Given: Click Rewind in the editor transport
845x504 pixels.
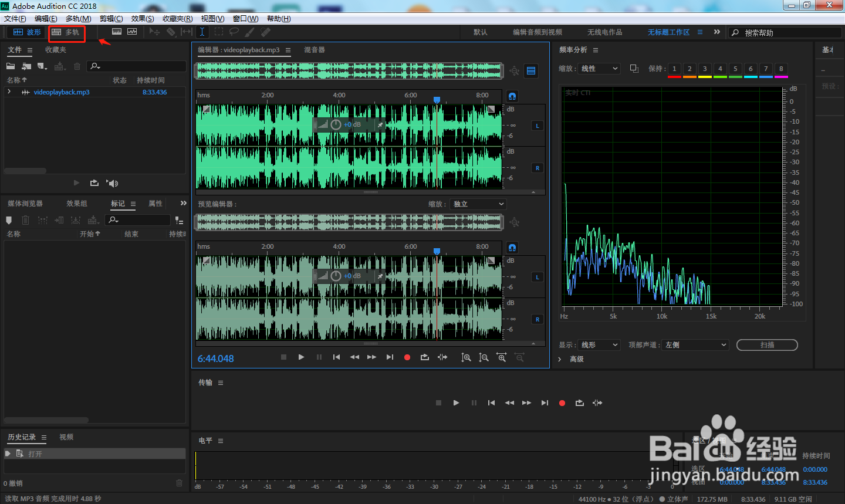Looking at the screenshot, I should tap(354, 357).
